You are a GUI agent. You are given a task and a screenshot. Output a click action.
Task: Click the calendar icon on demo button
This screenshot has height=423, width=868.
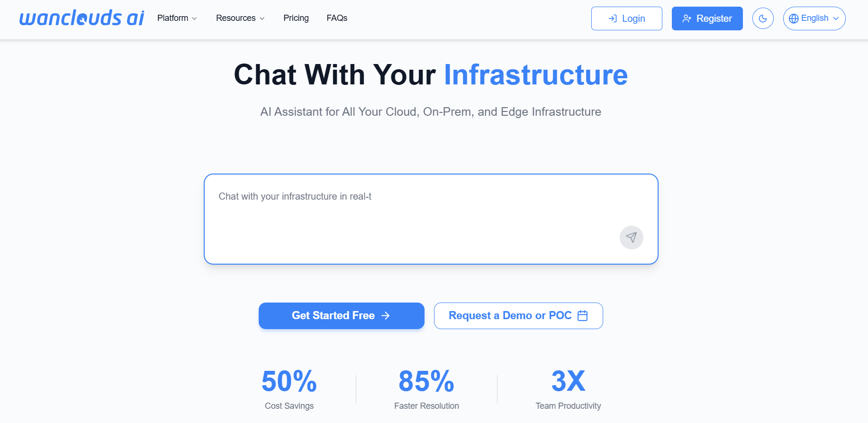coord(583,316)
